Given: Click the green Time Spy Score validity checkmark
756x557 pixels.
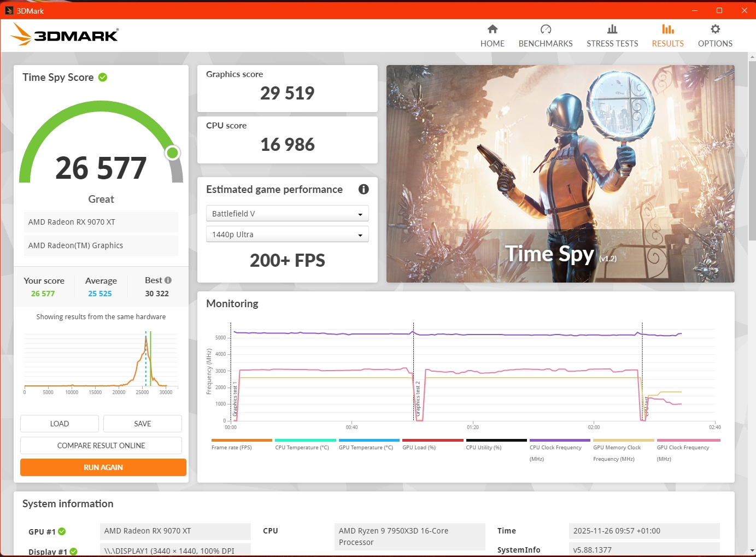Looking at the screenshot, I should pyautogui.click(x=103, y=78).
